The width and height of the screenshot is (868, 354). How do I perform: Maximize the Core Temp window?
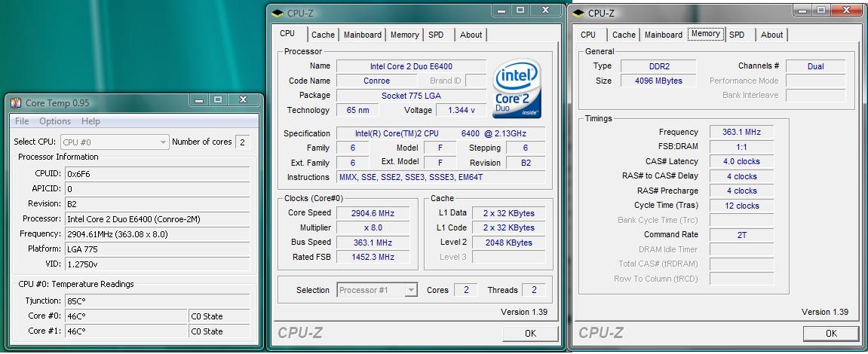(218, 100)
